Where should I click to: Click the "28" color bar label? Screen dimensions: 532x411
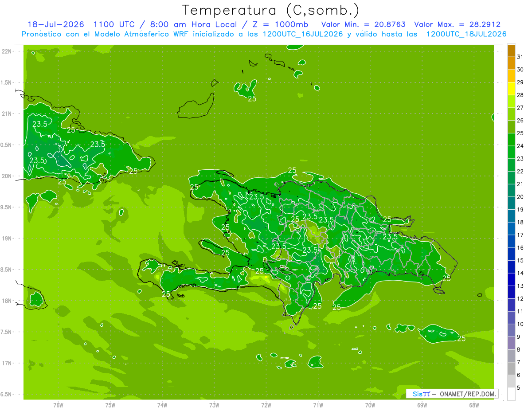point(520,95)
